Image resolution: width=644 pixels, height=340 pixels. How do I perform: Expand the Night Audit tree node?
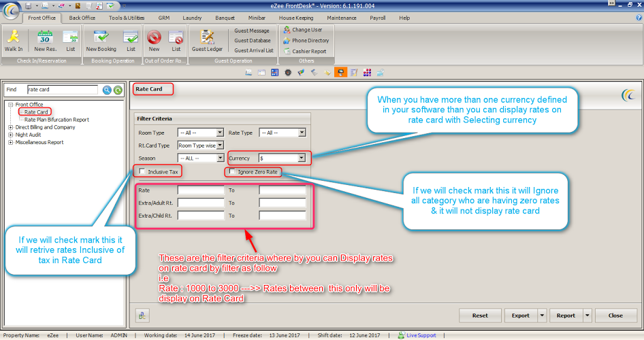point(11,135)
